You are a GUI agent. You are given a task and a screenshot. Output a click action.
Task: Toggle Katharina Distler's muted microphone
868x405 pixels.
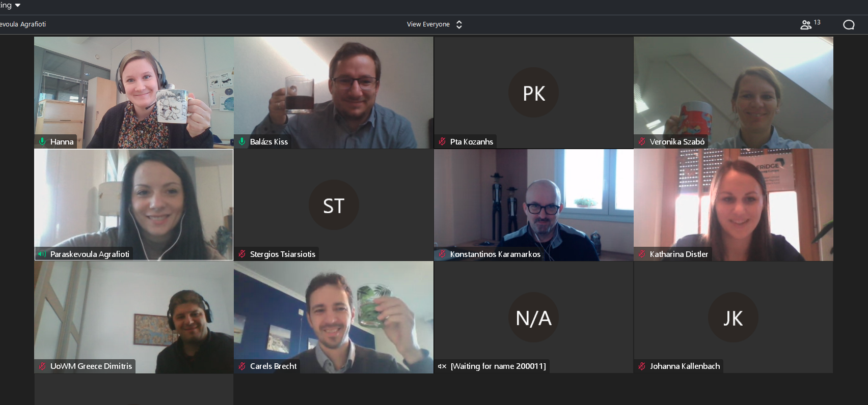(x=642, y=254)
